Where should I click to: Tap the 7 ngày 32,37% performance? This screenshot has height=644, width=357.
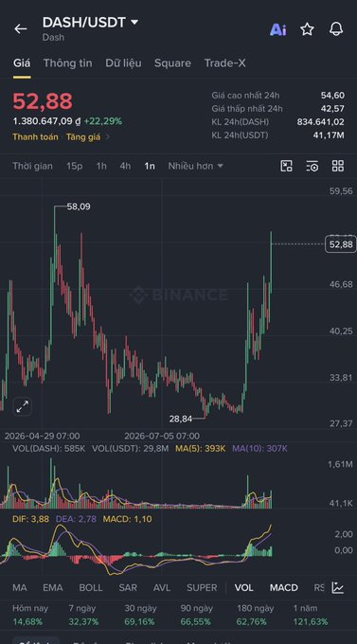(x=84, y=615)
